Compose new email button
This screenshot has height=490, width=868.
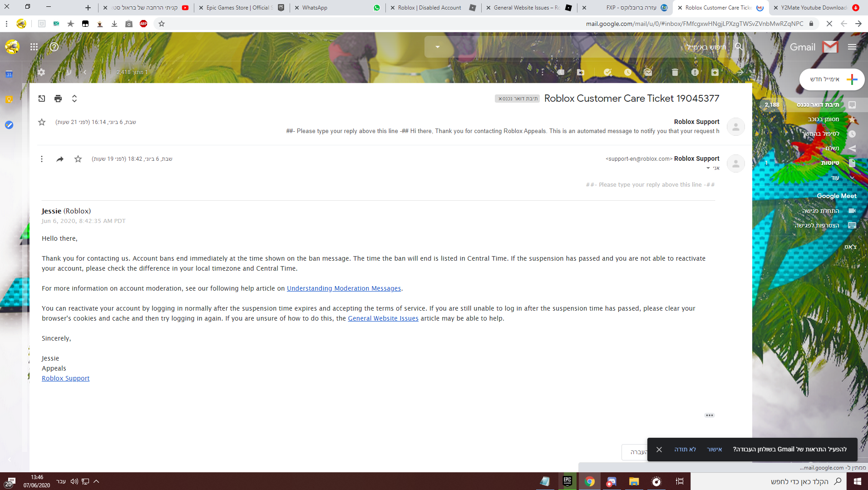832,79
